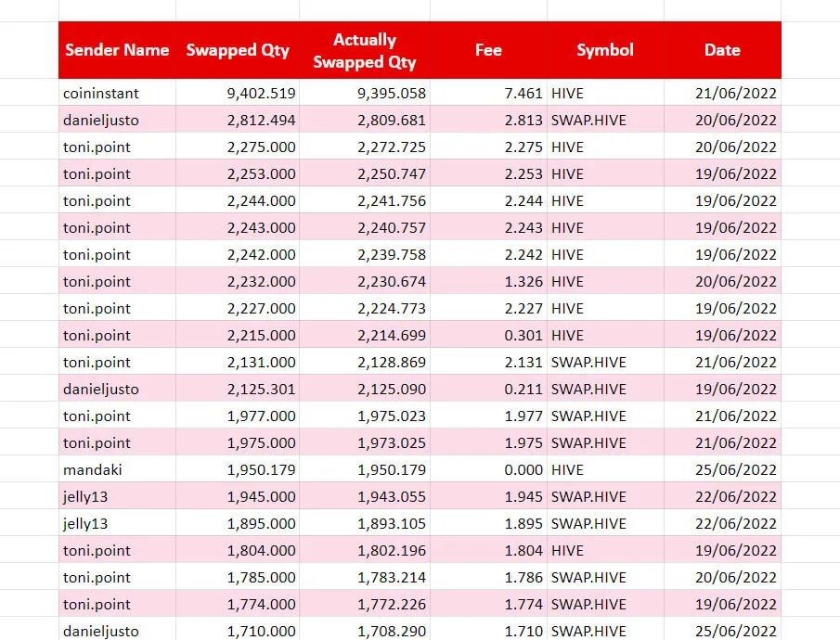Select danieljusto in the 2,125.301 row
Screen dimensions: 840x640
tap(117, 389)
